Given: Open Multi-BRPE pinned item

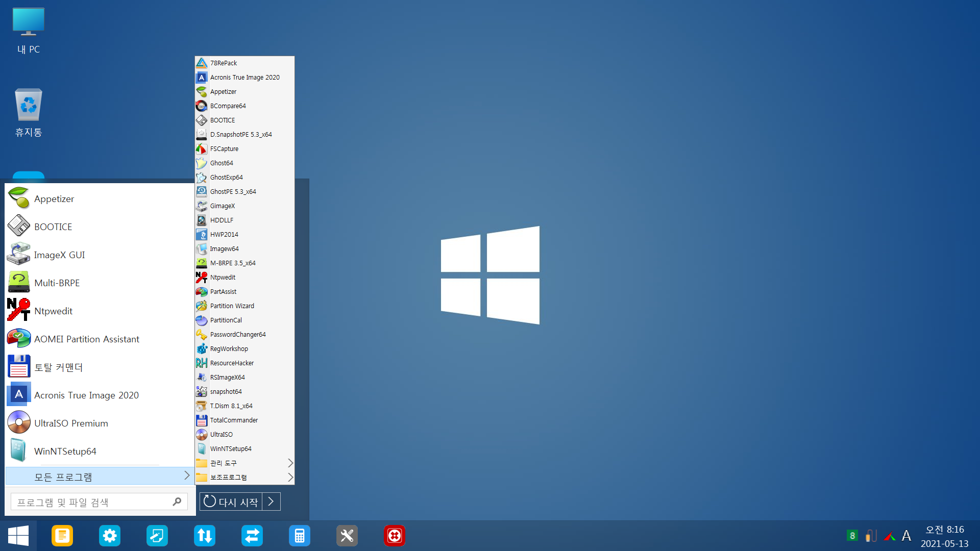Looking at the screenshot, I should tap(100, 283).
